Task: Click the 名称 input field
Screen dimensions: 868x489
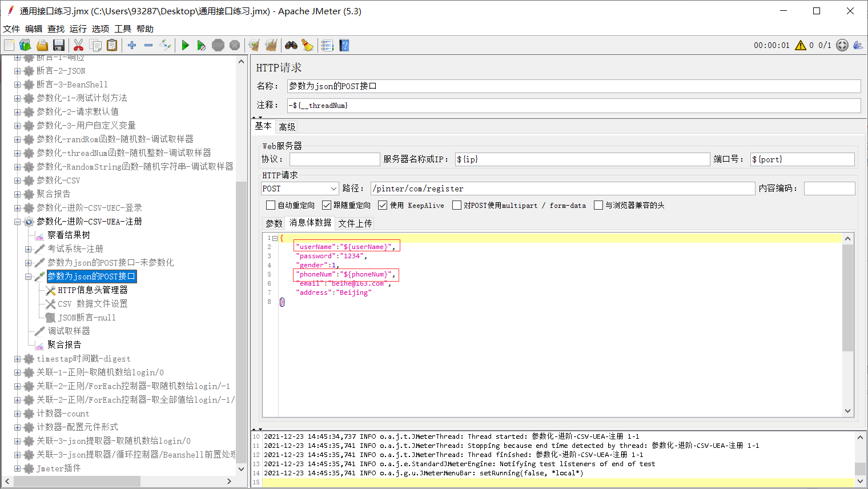Action: [x=574, y=86]
